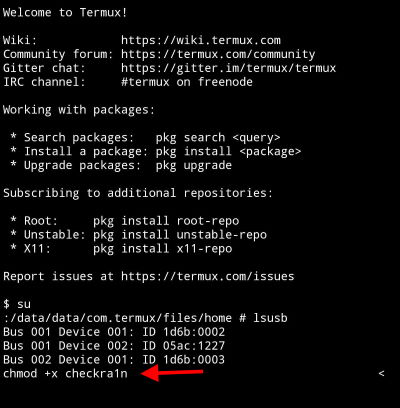Click the small '<' marker at right

pyautogui.click(x=382, y=373)
